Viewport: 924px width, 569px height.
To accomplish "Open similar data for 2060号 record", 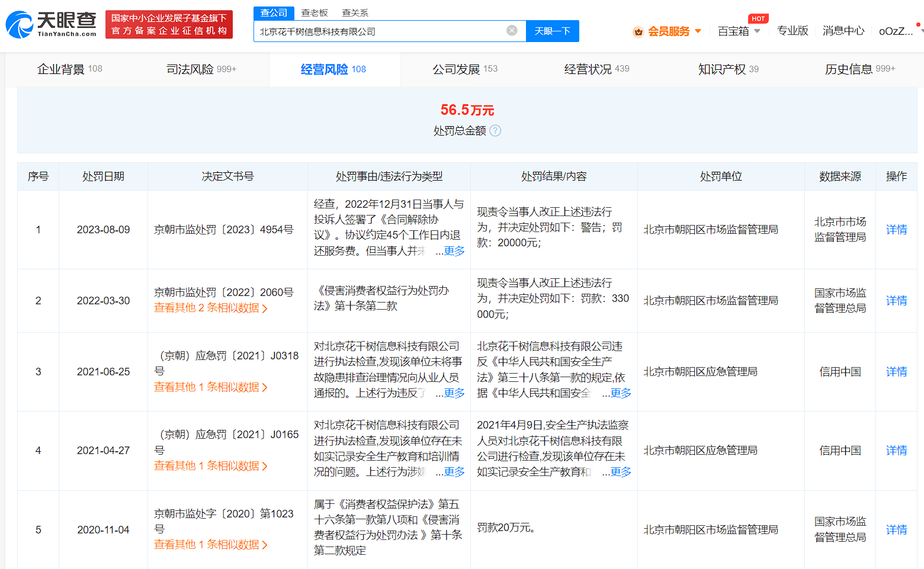I will coord(210,308).
